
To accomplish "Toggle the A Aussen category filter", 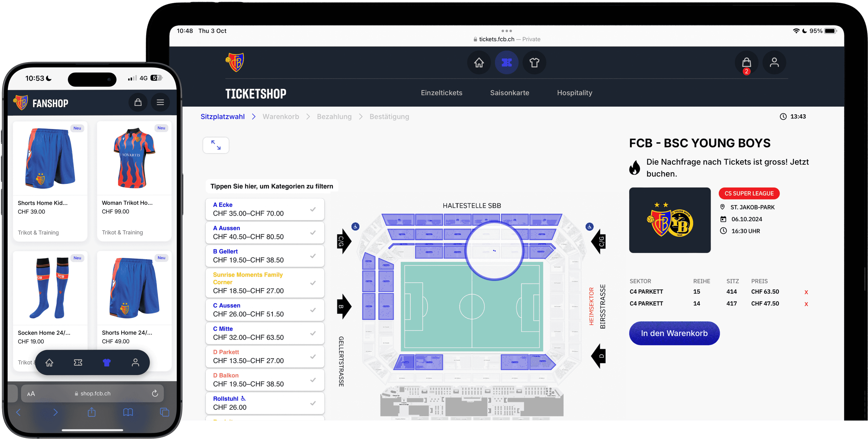I will point(264,232).
